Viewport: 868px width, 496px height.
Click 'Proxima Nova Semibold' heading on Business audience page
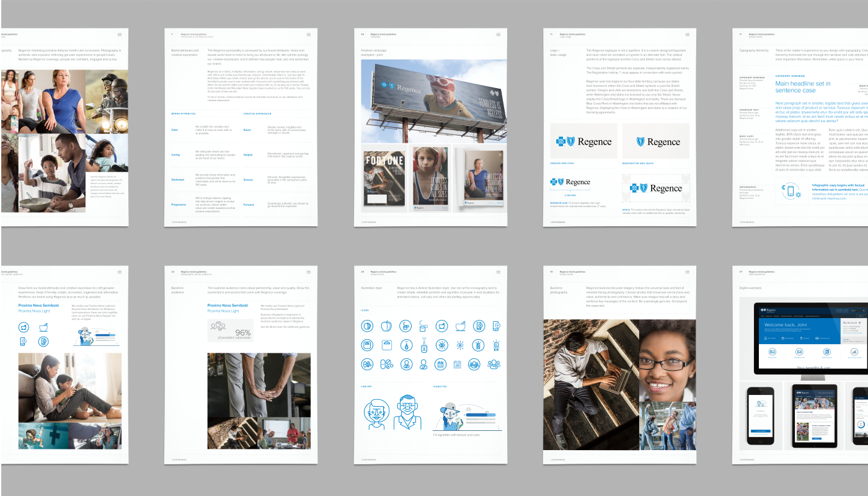228,305
